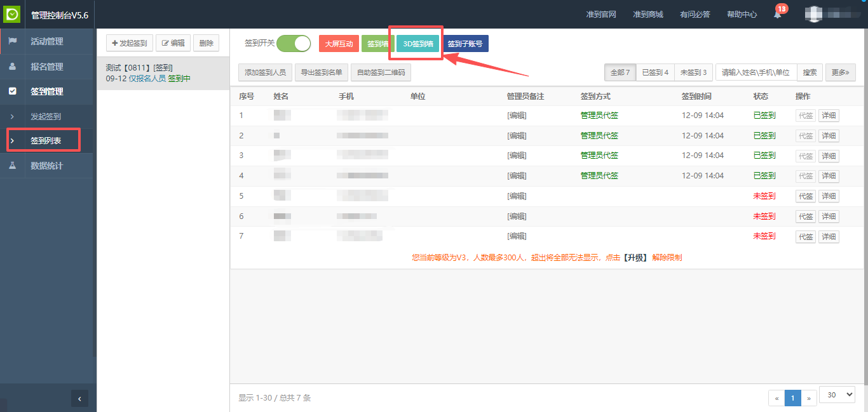Toggle the 签到开关 switch off

coord(294,43)
